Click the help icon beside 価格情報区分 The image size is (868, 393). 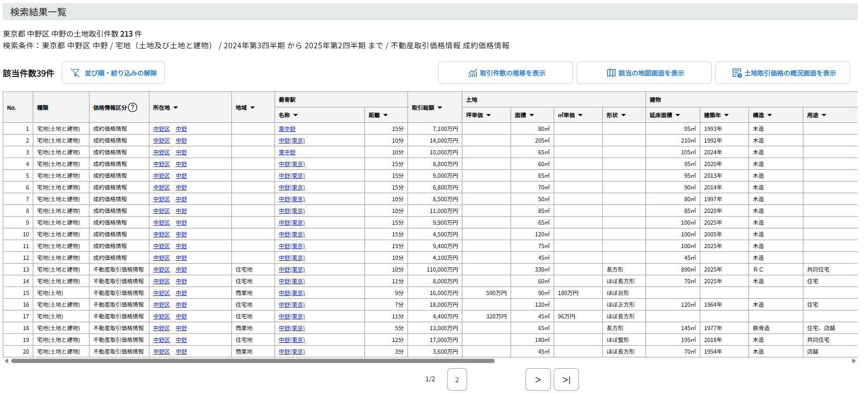click(x=133, y=107)
